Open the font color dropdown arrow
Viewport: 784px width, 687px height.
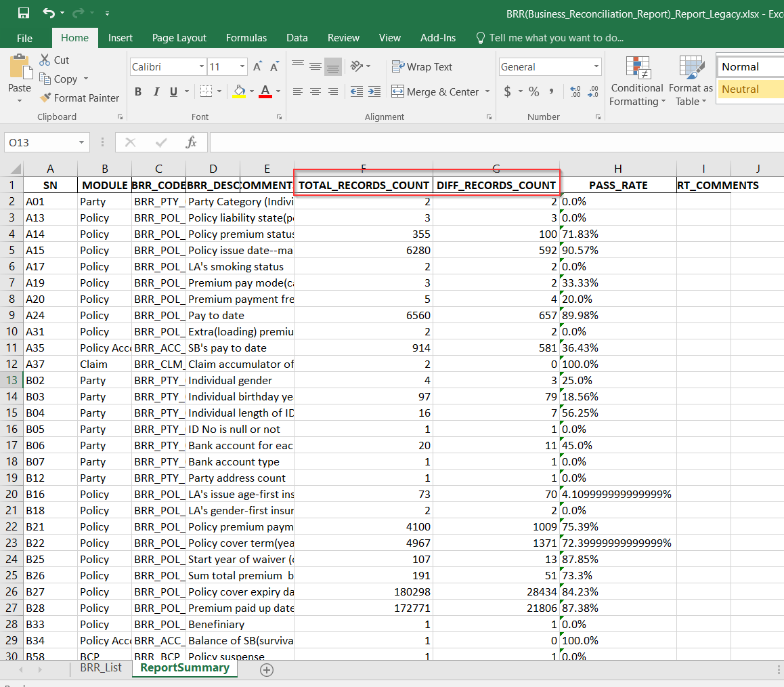pyautogui.click(x=278, y=91)
